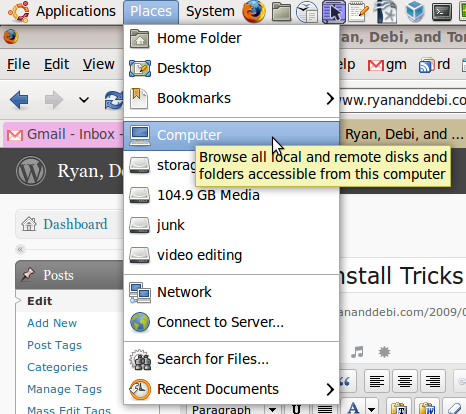Align text left in the editor

pyautogui.click(x=377, y=381)
